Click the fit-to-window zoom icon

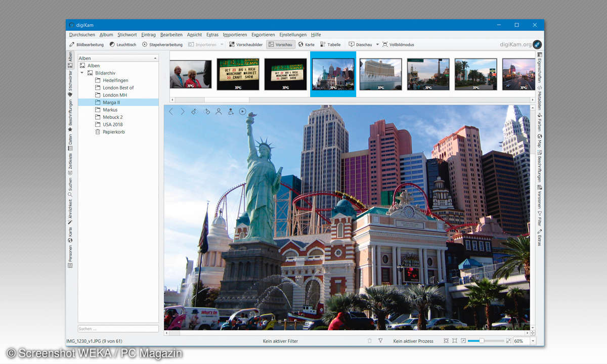pyautogui.click(x=446, y=341)
